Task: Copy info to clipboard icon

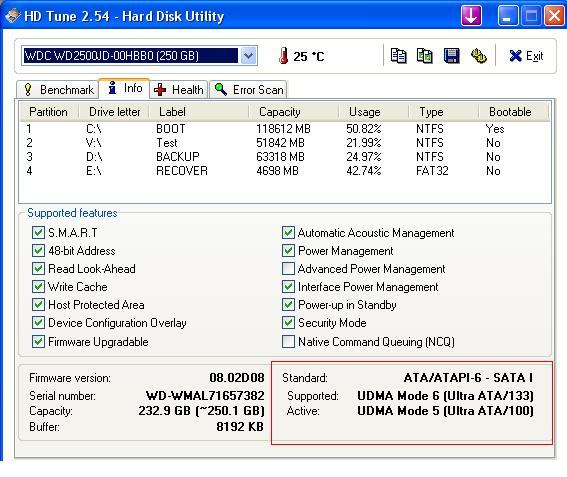Action: click(398, 56)
